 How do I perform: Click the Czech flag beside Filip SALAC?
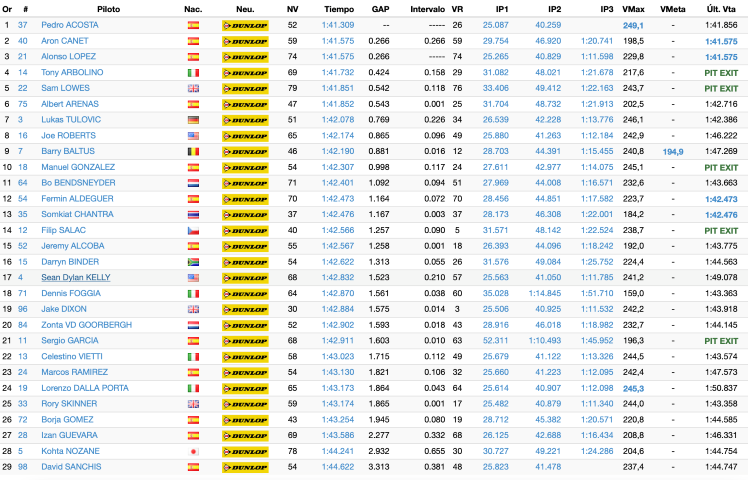tap(193, 230)
